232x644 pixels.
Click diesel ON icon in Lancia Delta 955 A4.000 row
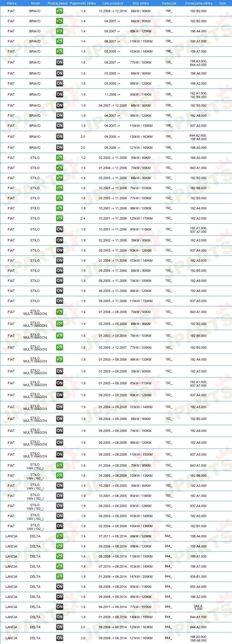(60, 587)
